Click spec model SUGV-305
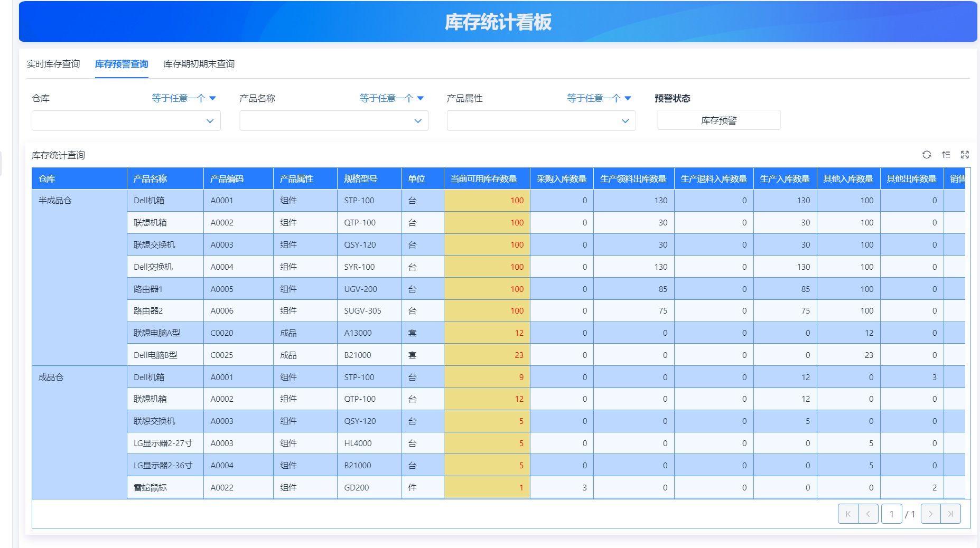This screenshot has width=980, height=548. click(x=363, y=310)
